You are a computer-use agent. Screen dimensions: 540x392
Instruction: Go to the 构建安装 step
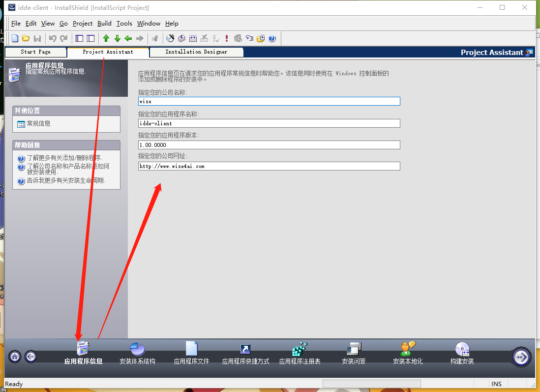pyautogui.click(x=462, y=353)
